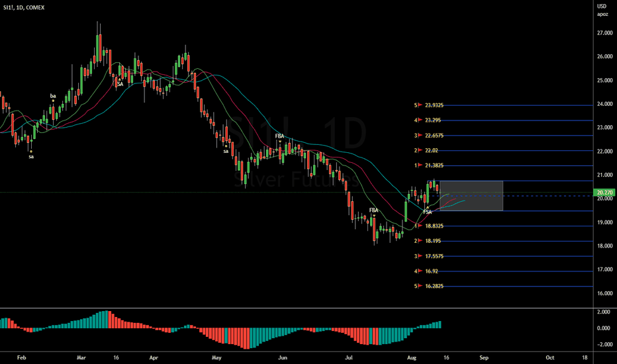The height and width of the screenshot is (364, 617).
Task: Click the Apr date label on time axis
Action: tap(154, 357)
